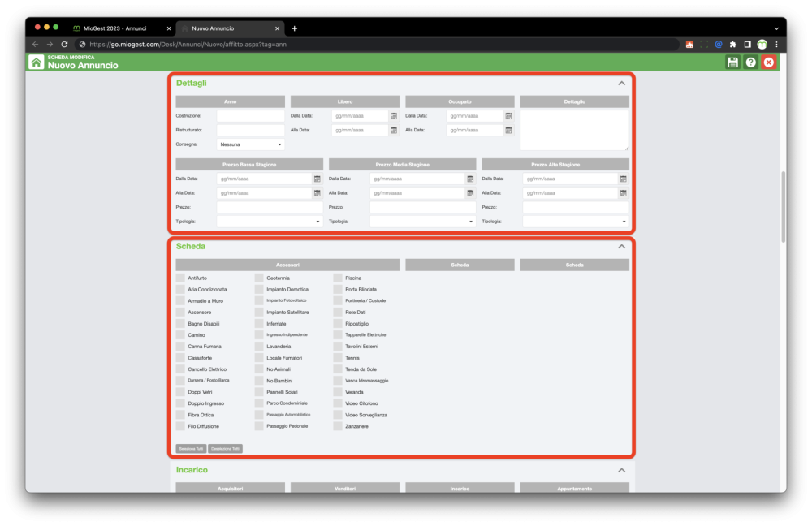The width and height of the screenshot is (812, 526).
Task: Open calendar for Occupato Alla Data
Action: 508,130
